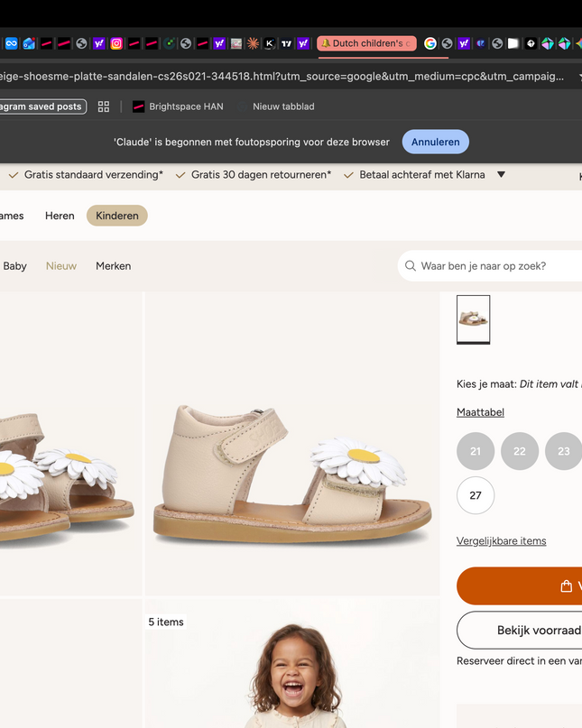Open the side-view sandal product image
This screenshot has height=728, width=582.
[292, 444]
